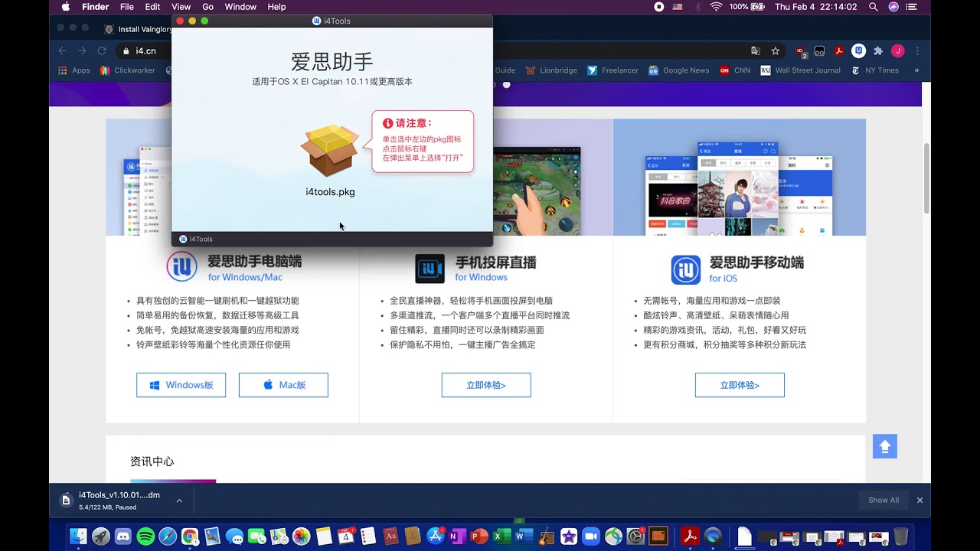Click 立即体验 under 爱思助手移动端
Image resolution: width=980 pixels, height=551 pixels.
pos(740,385)
